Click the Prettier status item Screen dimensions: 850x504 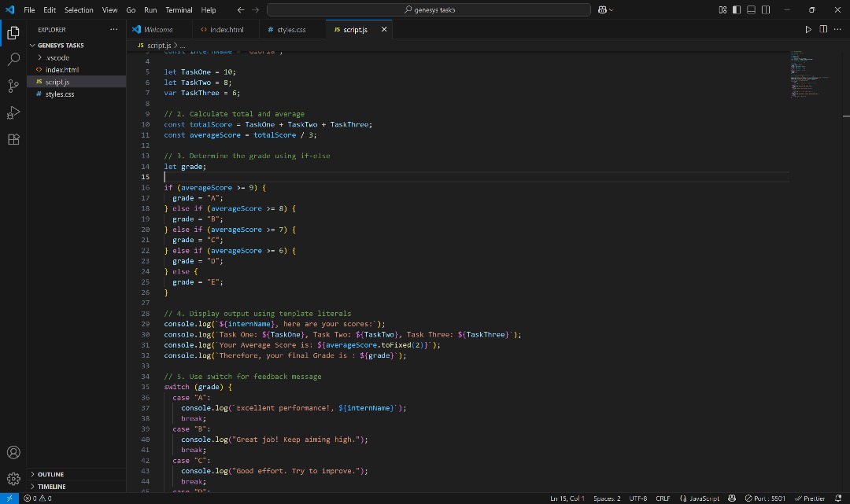810,498
